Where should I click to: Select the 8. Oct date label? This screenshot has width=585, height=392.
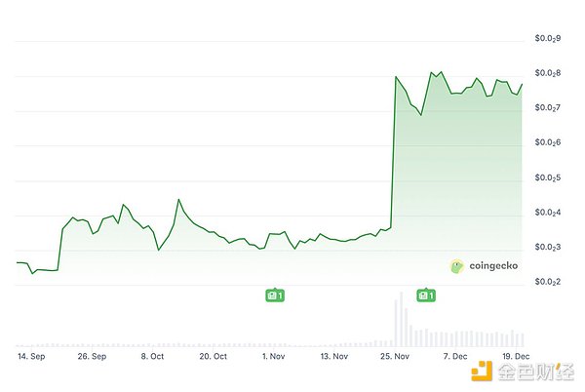[x=153, y=357]
